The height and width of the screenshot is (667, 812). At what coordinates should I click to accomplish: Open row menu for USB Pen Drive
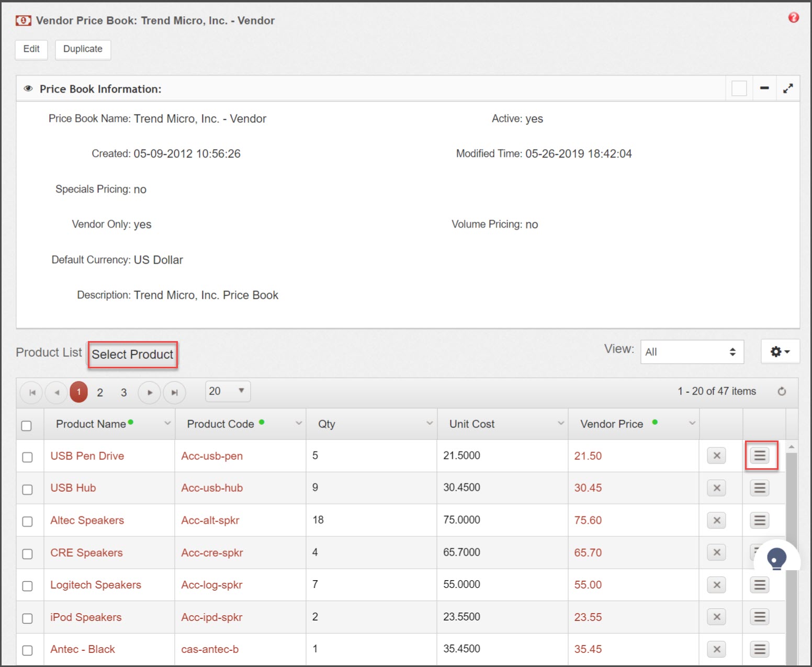pyautogui.click(x=760, y=456)
